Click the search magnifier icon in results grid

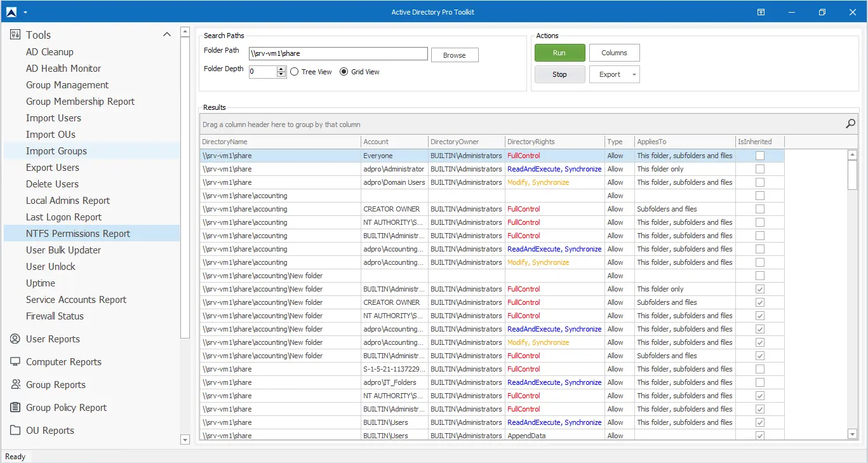[850, 124]
